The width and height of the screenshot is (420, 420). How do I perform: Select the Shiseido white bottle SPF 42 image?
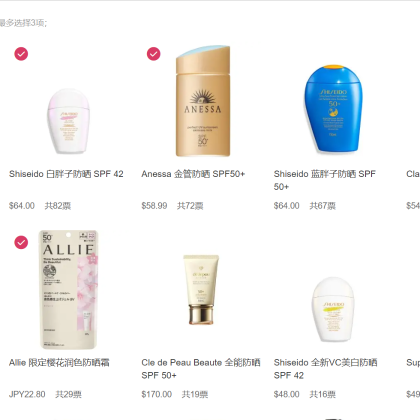tap(68, 121)
